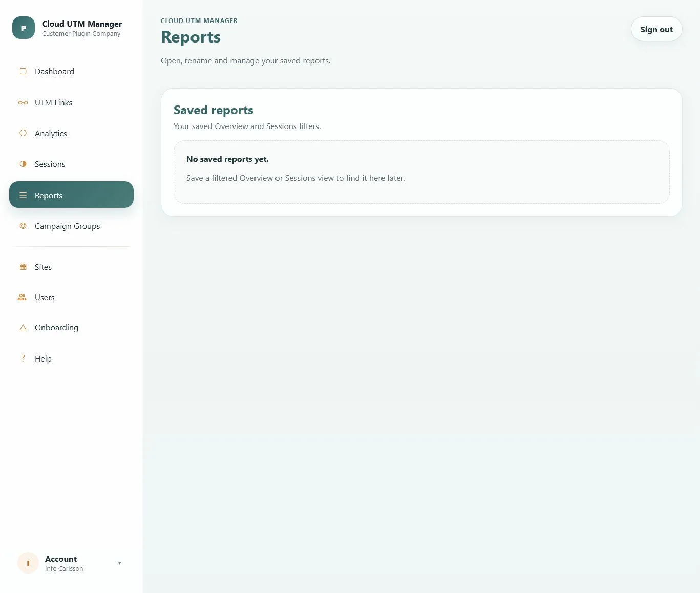The height and width of the screenshot is (593, 700).
Task: Click 'Open, rename and manage your saved reports.'
Action: tap(246, 60)
